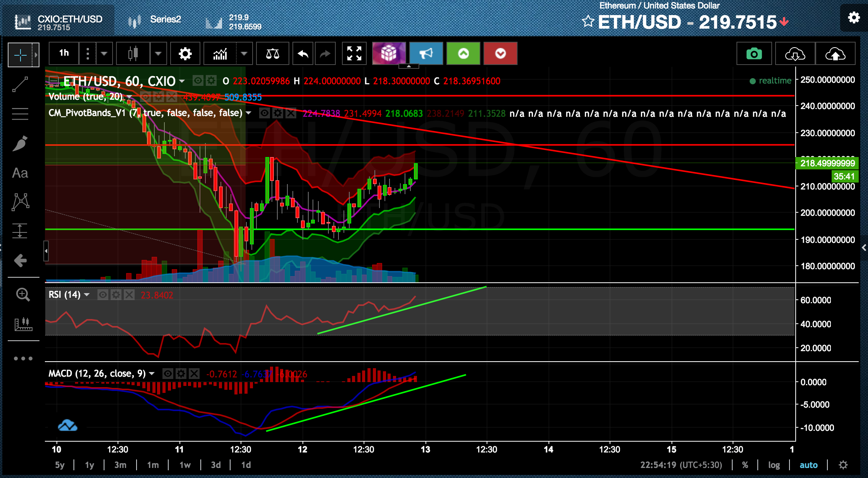
Task: Select the trend line drawing tool
Action: pyautogui.click(x=20, y=84)
